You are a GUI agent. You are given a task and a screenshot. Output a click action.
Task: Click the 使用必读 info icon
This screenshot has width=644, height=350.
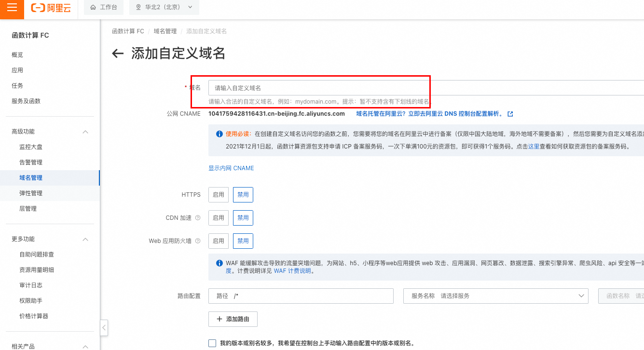coord(219,134)
